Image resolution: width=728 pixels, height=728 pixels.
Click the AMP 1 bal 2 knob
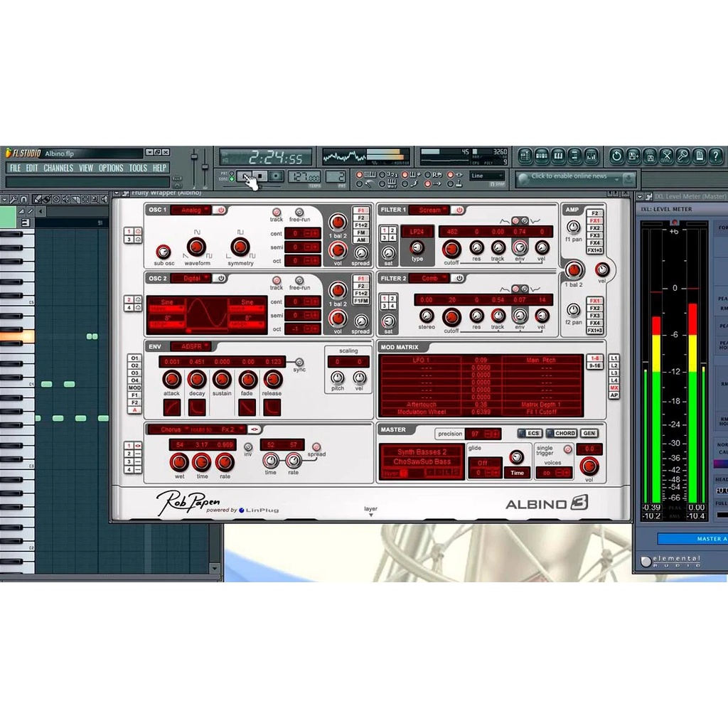pos(574,269)
